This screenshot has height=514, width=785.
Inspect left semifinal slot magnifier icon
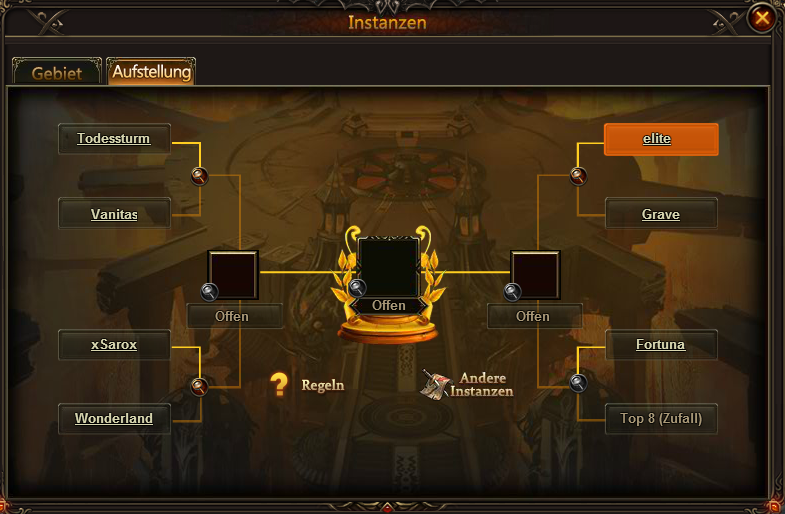[x=209, y=292]
